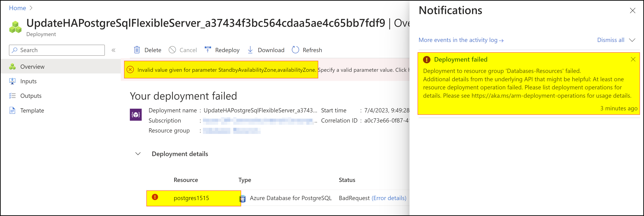Open the Outputs menu item

61,96
